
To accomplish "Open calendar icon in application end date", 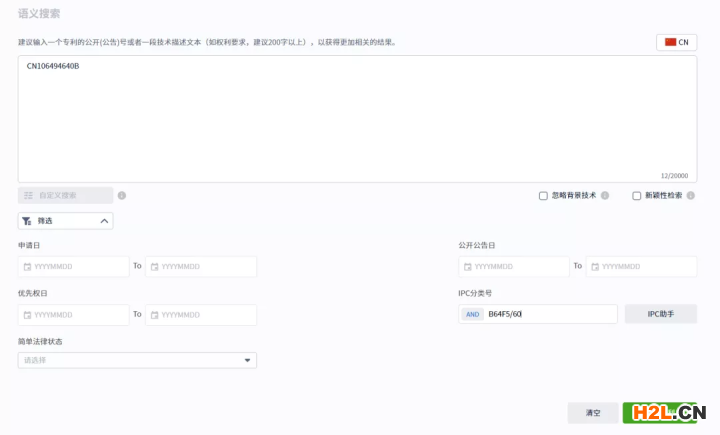I will click(x=155, y=266).
